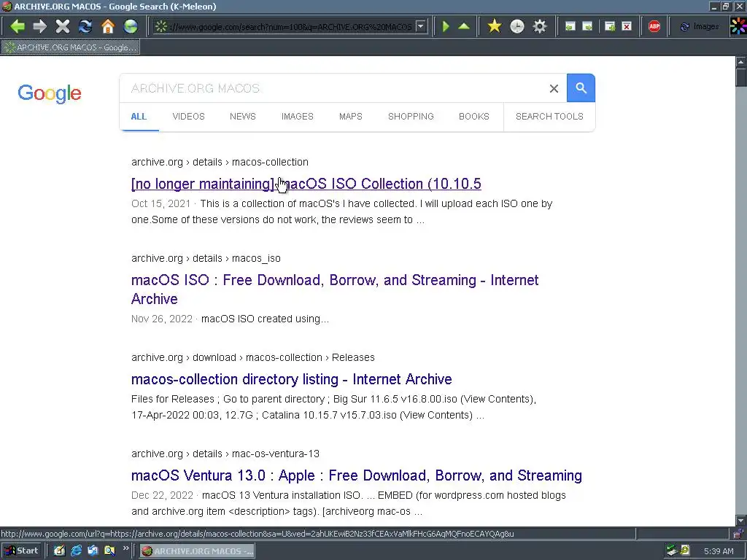Reload the page with the Refresh icon

pyautogui.click(x=85, y=26)
